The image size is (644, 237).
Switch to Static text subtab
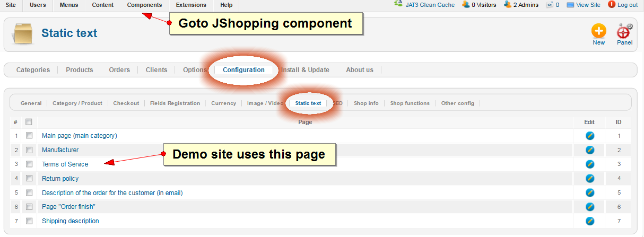point(308,103)
